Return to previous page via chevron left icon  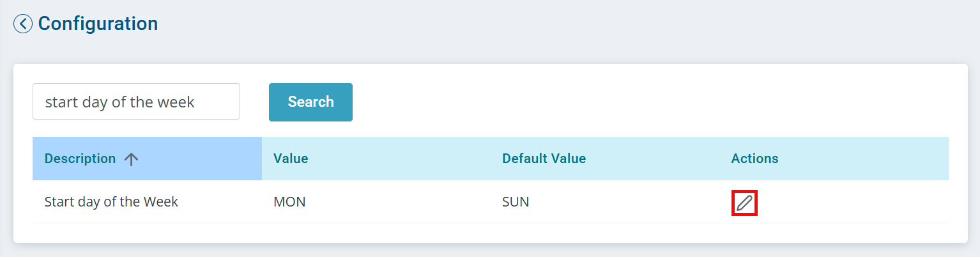[x=23, y=24]
